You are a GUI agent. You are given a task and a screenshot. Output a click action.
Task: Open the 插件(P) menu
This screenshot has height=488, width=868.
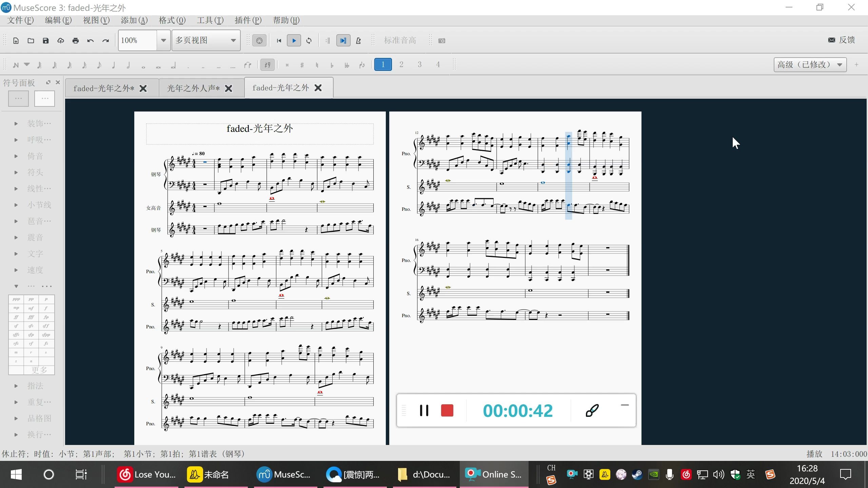(x=248, y=20)
